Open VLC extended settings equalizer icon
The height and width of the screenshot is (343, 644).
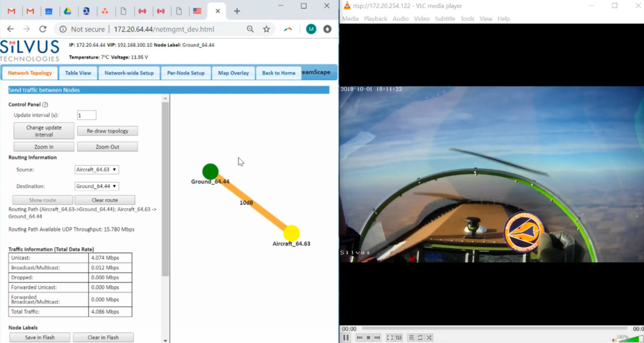398,338
